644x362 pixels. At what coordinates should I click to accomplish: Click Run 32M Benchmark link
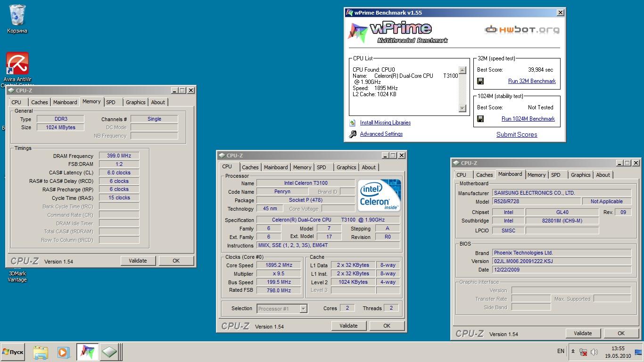coord(532,81)
